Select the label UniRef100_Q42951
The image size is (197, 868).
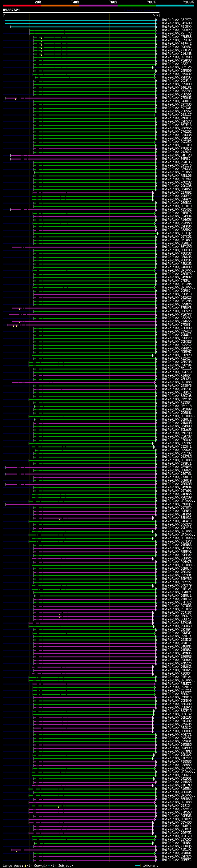tap(177, 778)
